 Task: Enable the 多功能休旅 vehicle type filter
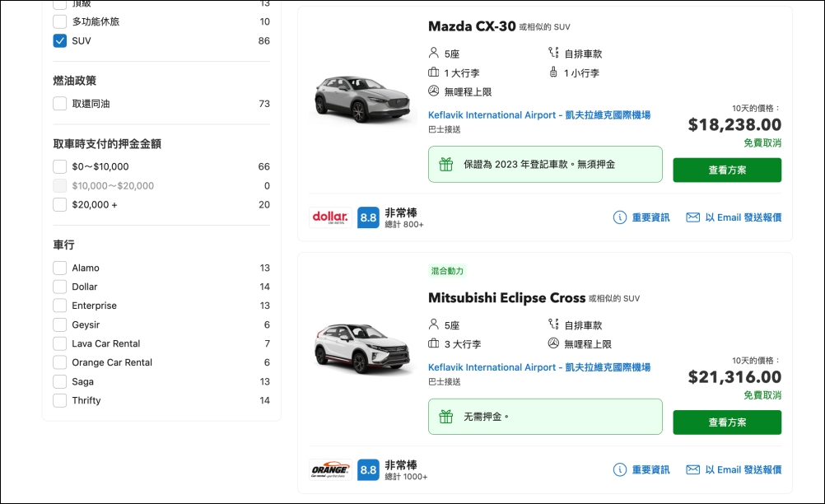click(x=60, y=21)
